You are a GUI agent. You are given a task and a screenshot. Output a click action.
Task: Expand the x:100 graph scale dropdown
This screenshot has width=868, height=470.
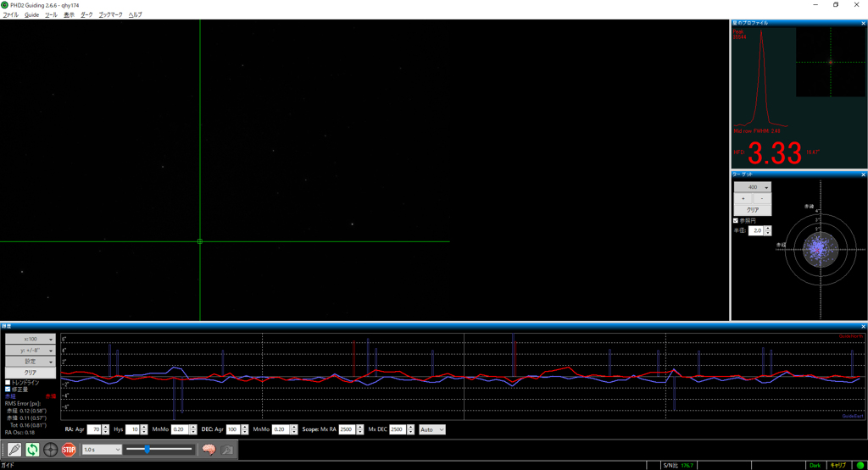tap(31, 339)
